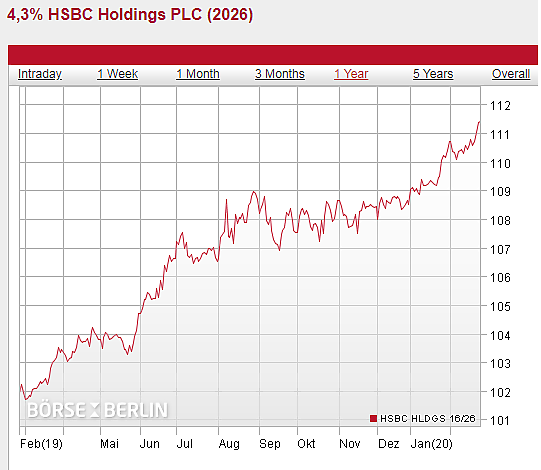
Task: Show the Overall price history
Action: (x=511, y=74)
